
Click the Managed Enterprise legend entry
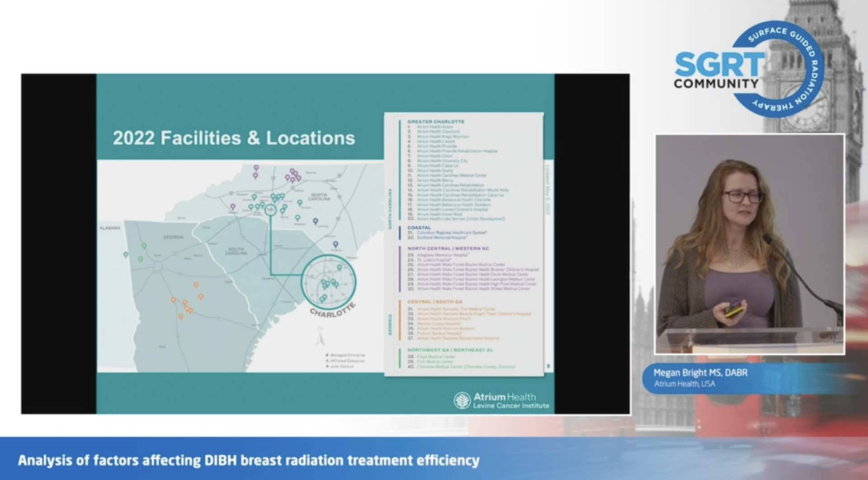pyautogui.click(x=346, y=355)
